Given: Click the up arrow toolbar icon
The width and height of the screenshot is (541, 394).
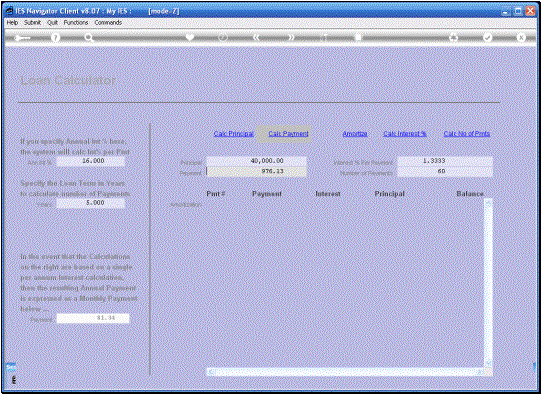Looking at the screenshot, I should [324, 37].
